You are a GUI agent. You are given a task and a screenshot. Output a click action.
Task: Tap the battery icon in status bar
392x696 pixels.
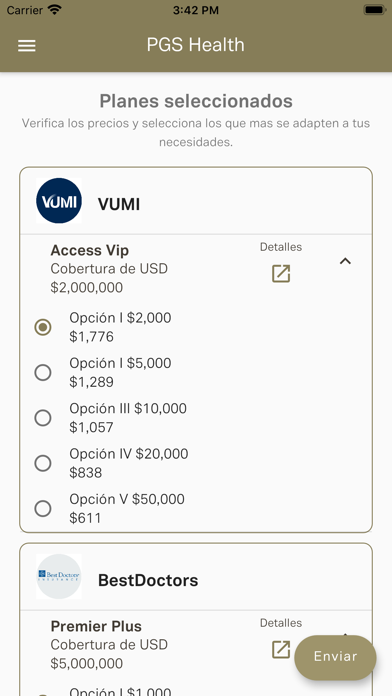[x=374, y=10]
